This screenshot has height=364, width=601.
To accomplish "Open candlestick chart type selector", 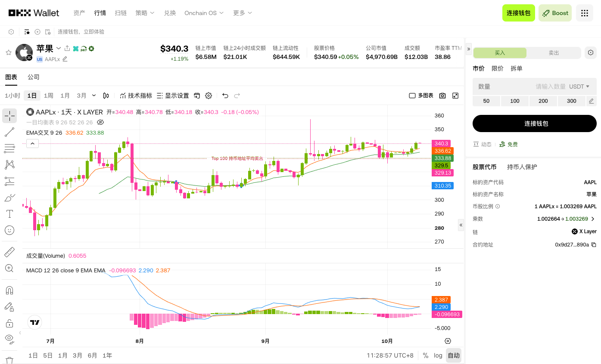I will 106,96.
